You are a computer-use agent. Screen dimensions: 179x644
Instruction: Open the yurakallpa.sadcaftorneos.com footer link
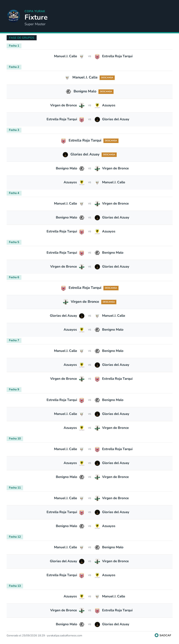click(x=64, y=635)
